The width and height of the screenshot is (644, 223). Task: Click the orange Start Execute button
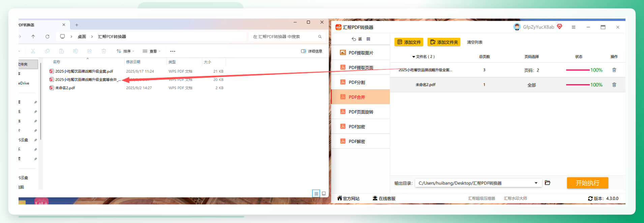pos(587,183)
